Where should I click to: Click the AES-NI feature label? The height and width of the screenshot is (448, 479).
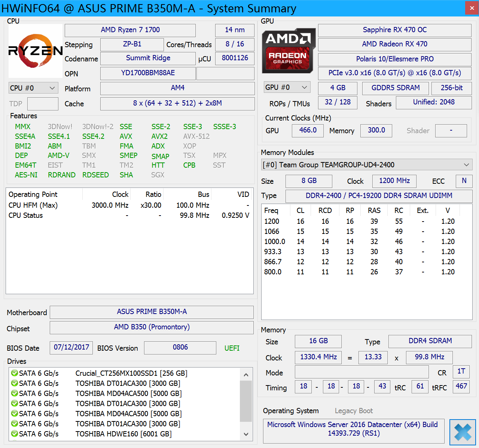[x=26, y=175]
